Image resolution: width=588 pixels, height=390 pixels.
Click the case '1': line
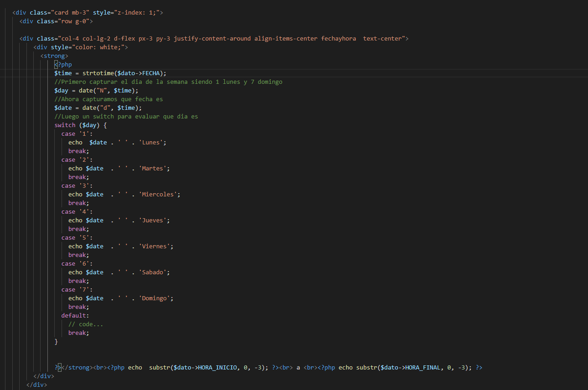(x=77, y=133)
